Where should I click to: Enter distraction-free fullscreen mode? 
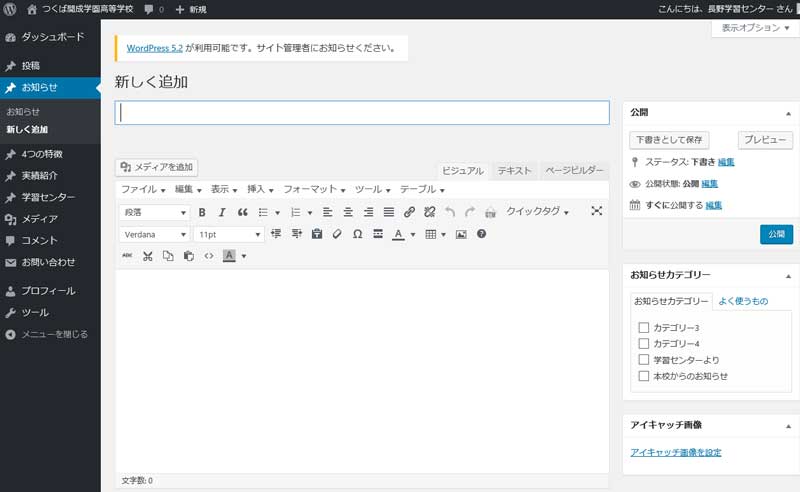pyautogui.click(x=596, y=211)
